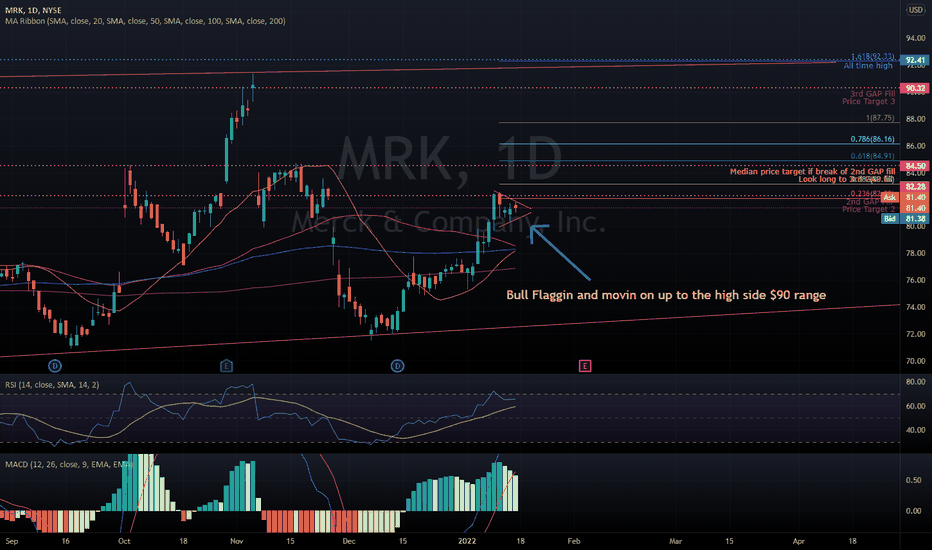
Task: Click the 'Apr' label on the time axis
Action: click(799, 541)
